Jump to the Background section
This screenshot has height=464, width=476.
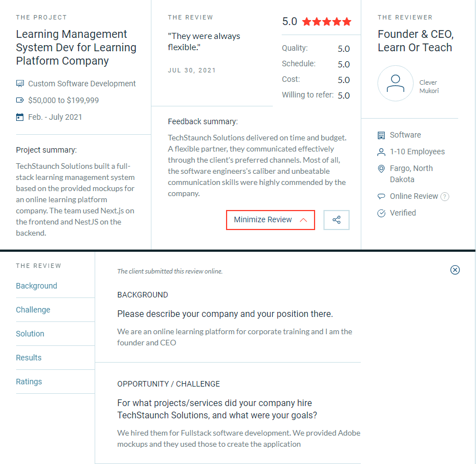pyautogui.click(x=37, y=286)
